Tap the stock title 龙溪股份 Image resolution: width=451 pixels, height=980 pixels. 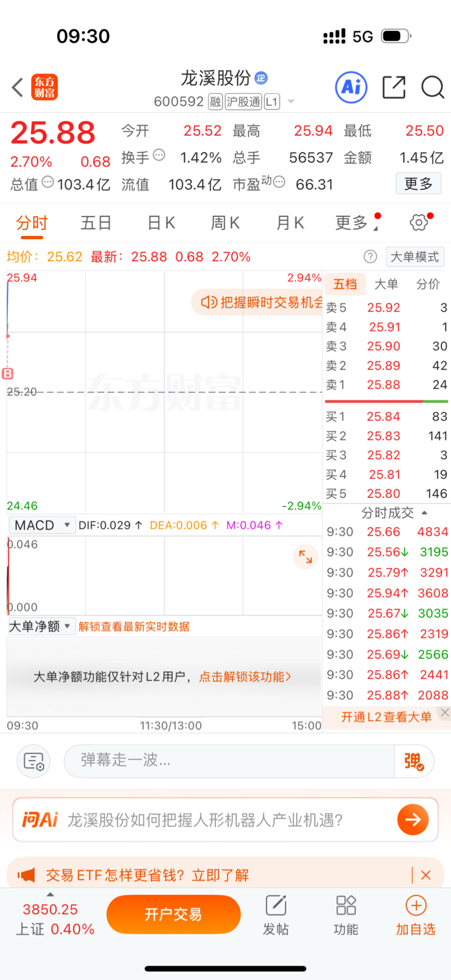(216, 77)
